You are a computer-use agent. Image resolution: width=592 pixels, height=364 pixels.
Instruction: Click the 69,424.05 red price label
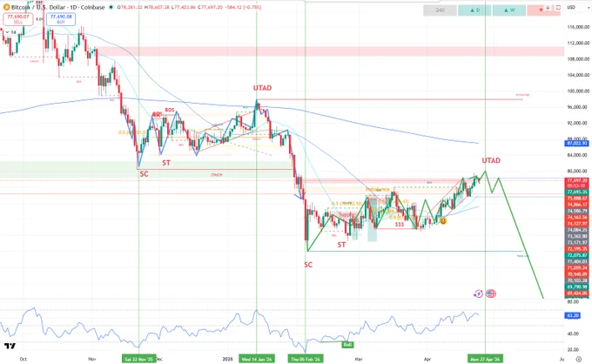(577, 293)
